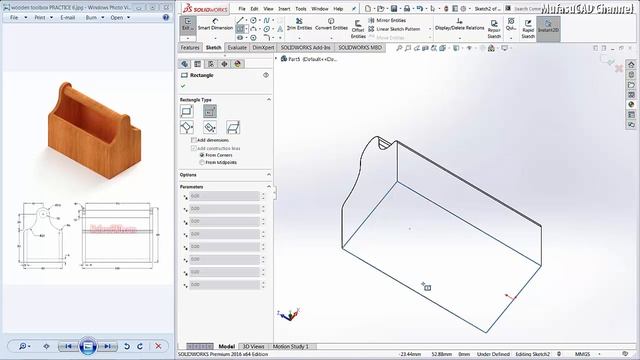
Task: Delete the image in Photo Viewer
Action: [x=158, y=347]
